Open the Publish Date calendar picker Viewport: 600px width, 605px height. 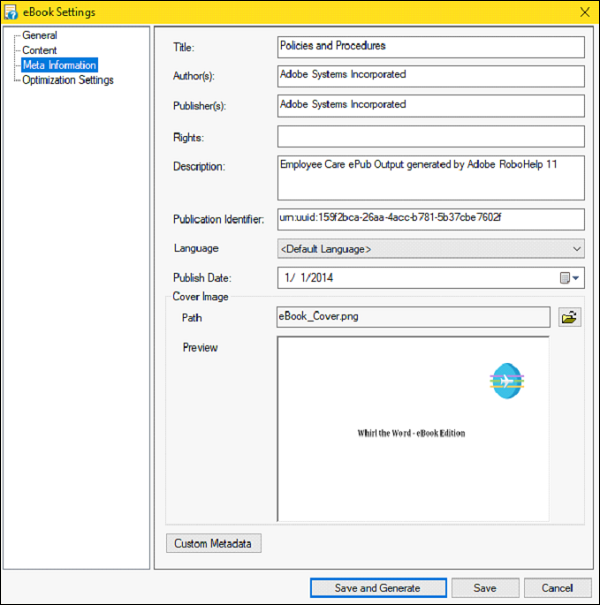569,278
